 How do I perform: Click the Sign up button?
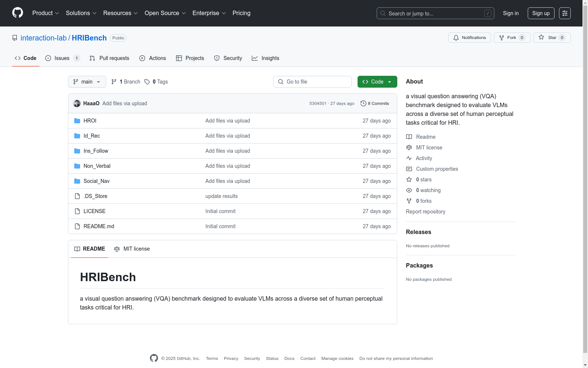[541, 13]
